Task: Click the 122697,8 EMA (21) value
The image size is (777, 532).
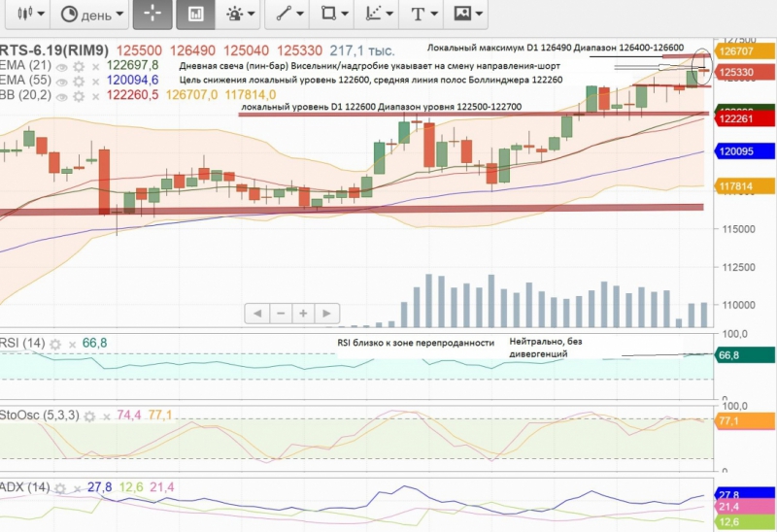Action: [x=133, y=65]
